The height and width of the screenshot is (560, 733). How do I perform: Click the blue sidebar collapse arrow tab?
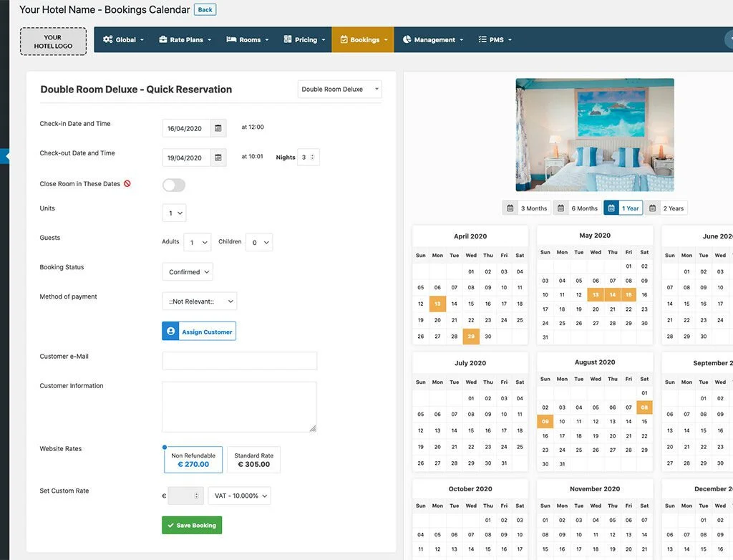point(5,156)
